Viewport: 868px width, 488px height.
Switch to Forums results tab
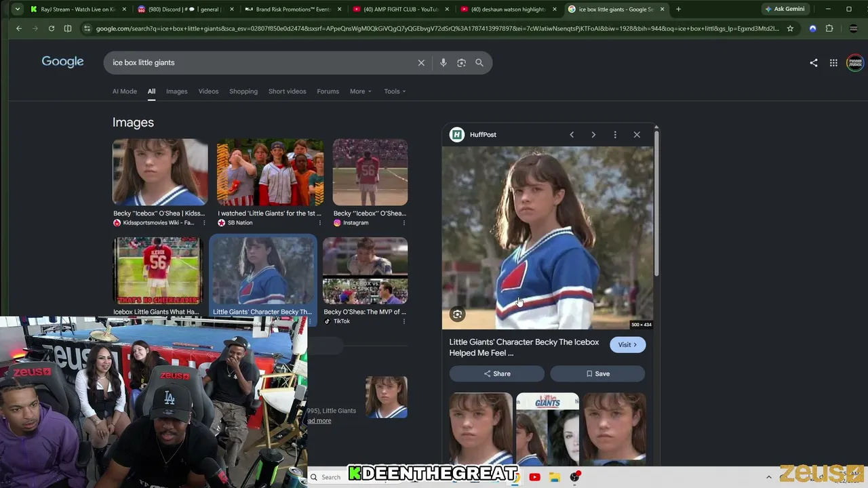coord(328,91)
